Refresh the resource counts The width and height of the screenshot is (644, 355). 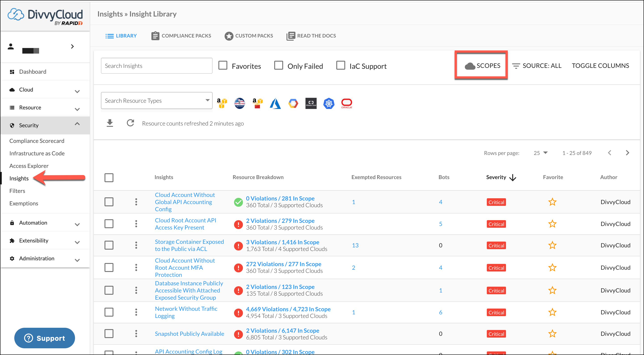[130, 123]
